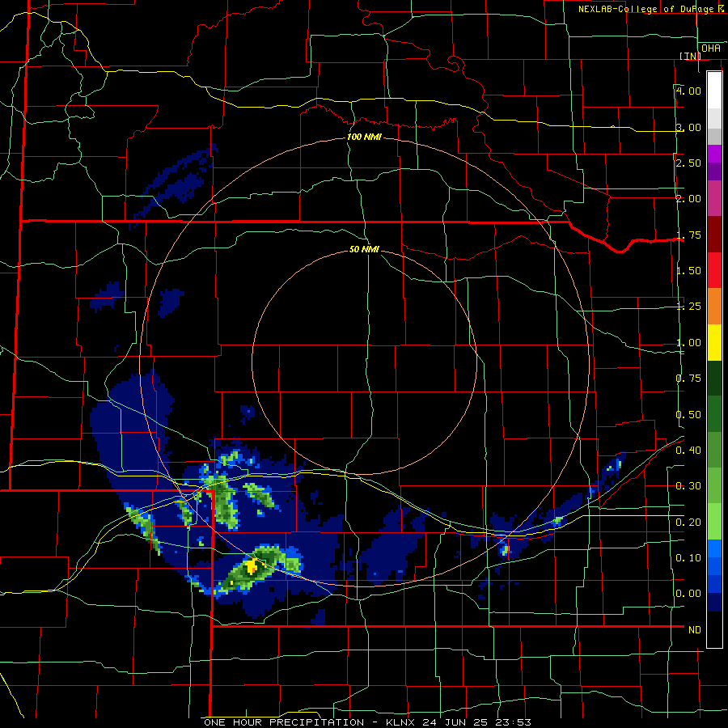Click the yellow heaviest-rainfall core on the map
Viewport: 728px width, 728px height.
click(252, 566)
